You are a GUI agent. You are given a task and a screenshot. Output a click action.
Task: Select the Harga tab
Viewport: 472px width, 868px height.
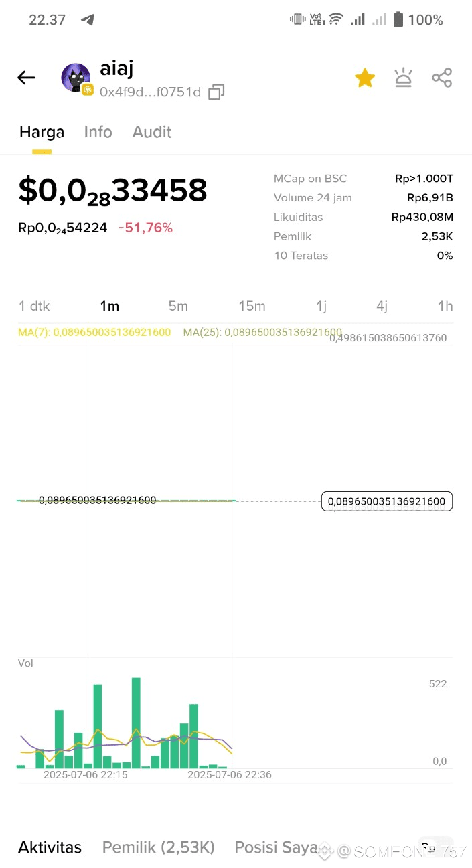click(42, 132)
